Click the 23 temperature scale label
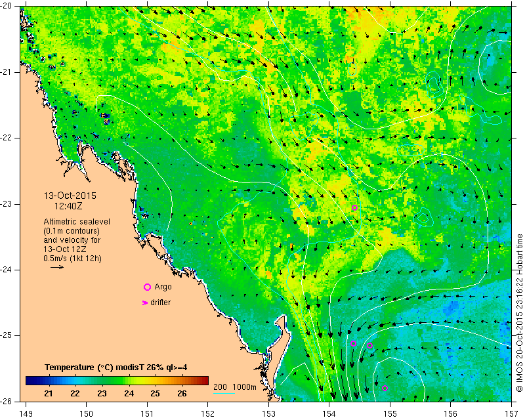The width and height of the screenshot is (525, 420). [x=102, y=393]
